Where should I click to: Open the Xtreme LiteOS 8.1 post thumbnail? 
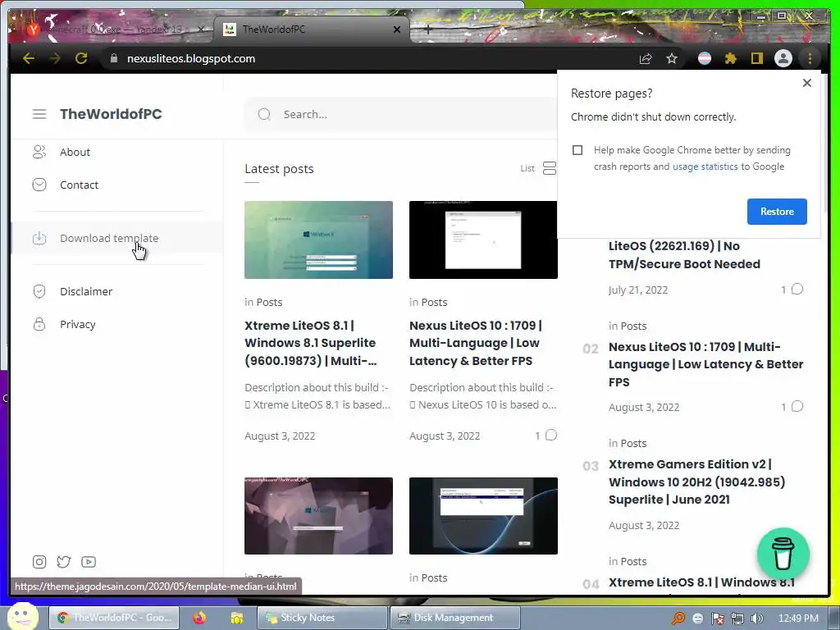click(318, 240)
